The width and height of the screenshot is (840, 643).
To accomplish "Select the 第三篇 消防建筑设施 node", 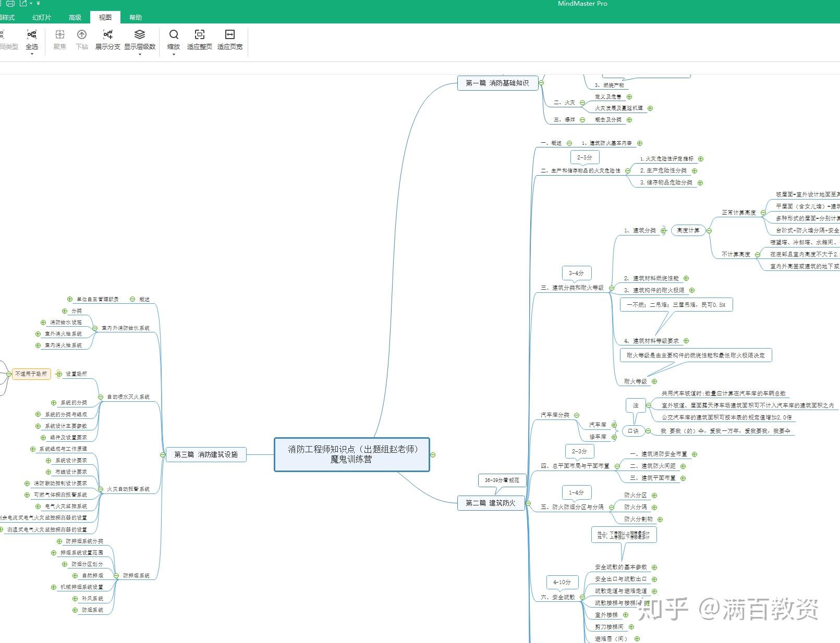I will pos(206,454).
